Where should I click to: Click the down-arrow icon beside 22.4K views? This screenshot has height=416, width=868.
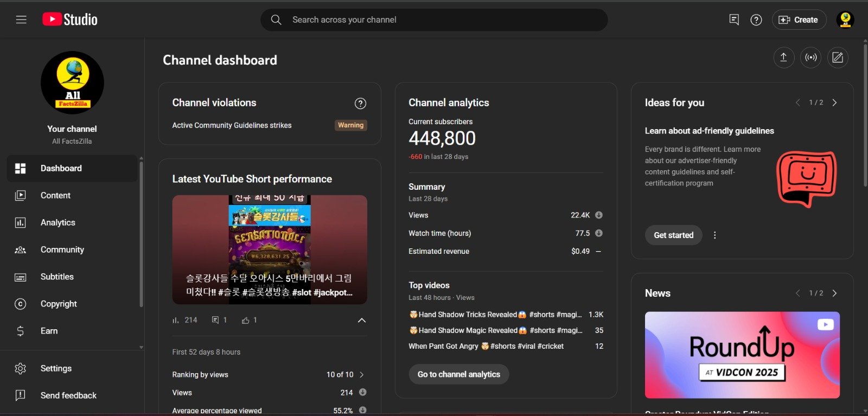click(599, 215)
